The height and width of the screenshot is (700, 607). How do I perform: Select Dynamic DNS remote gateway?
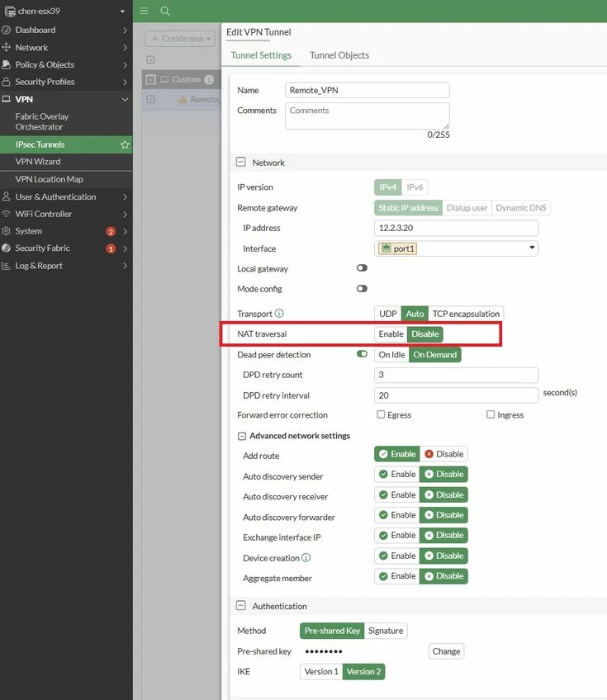[x=521, y=207]
